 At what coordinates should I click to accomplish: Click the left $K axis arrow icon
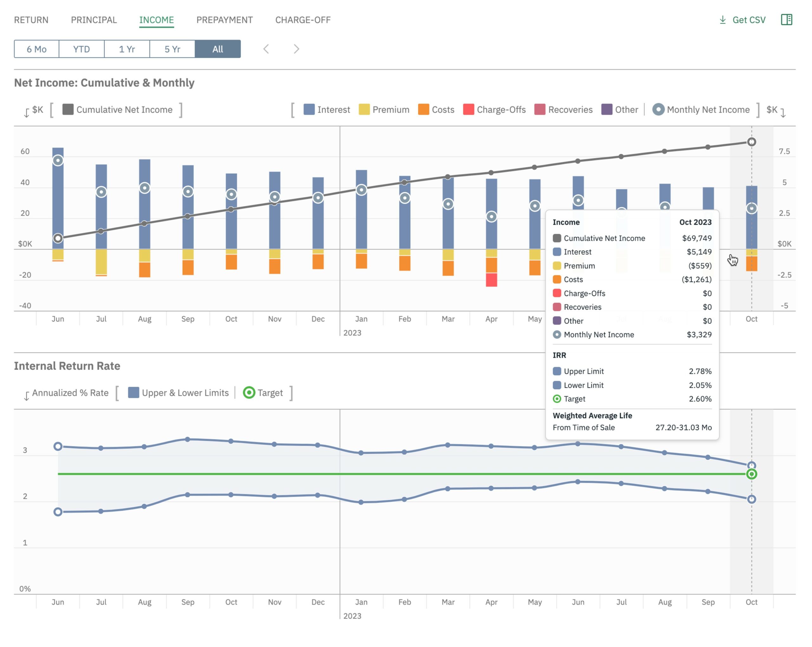26,112
